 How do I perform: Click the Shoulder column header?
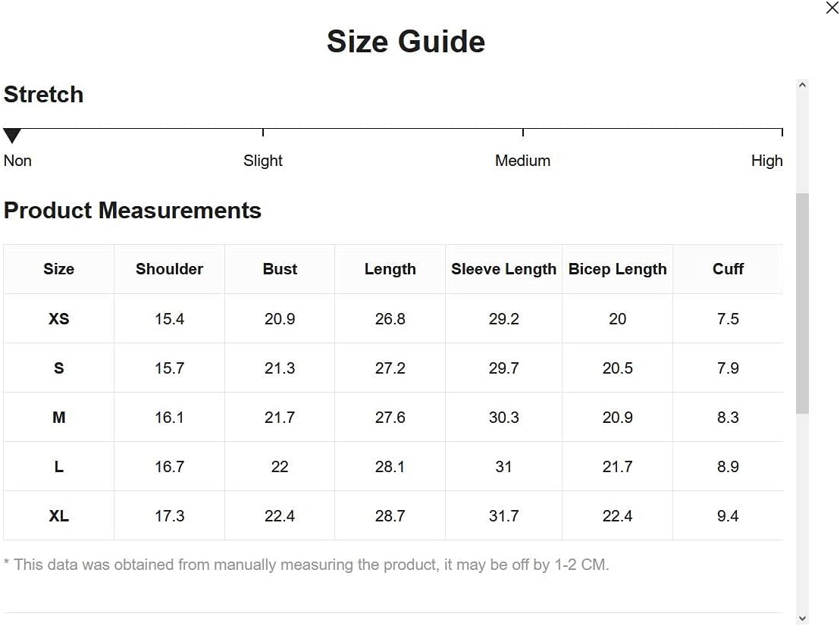pos(169,269)
